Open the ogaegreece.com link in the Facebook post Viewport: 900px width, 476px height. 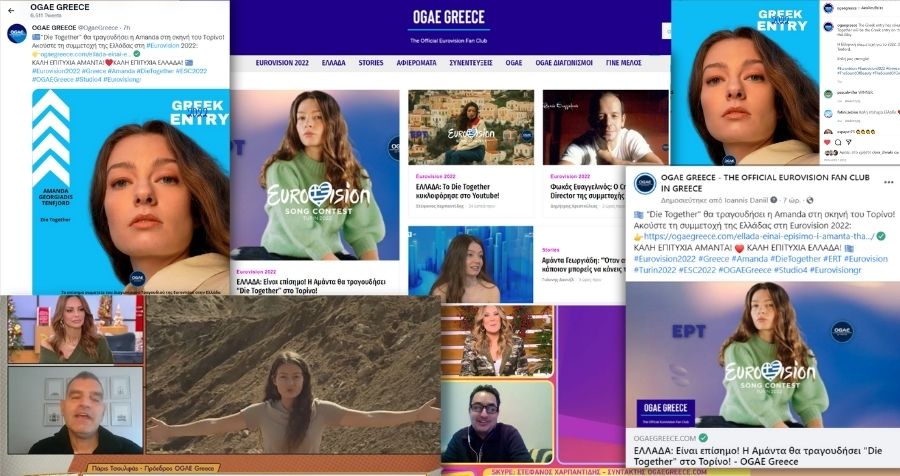coord(722,235)
